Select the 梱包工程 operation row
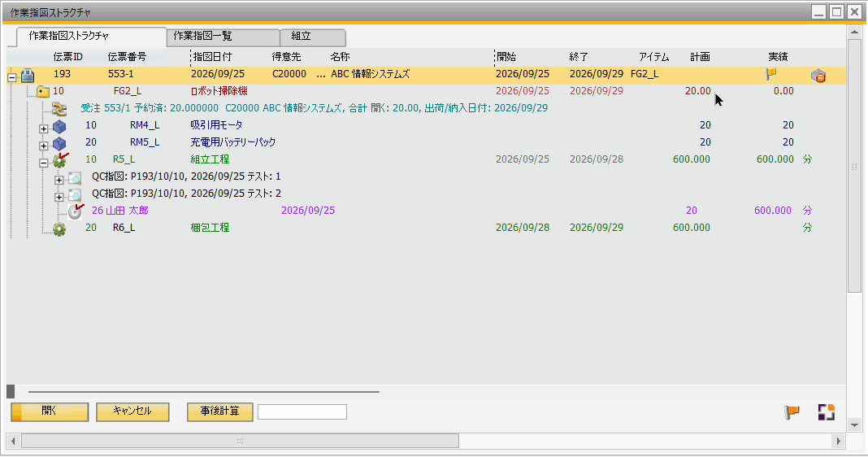868x457 pixels. point(426,228)
